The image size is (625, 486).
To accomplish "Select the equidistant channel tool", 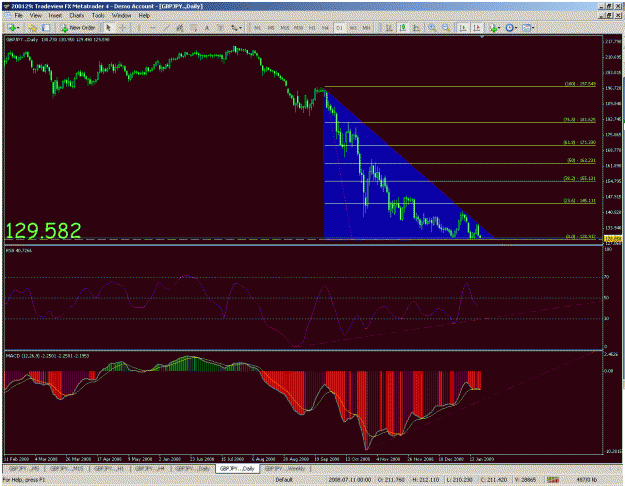I will (180, 28).
